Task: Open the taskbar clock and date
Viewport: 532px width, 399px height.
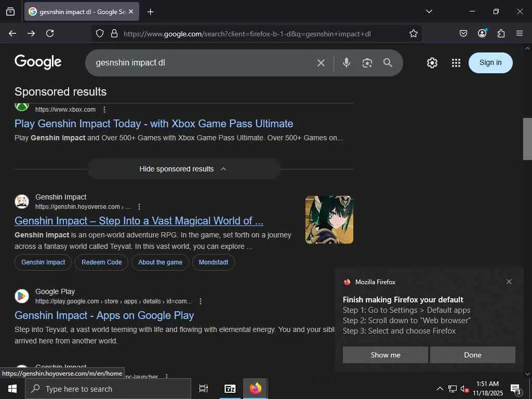Action: coord(487,389)
